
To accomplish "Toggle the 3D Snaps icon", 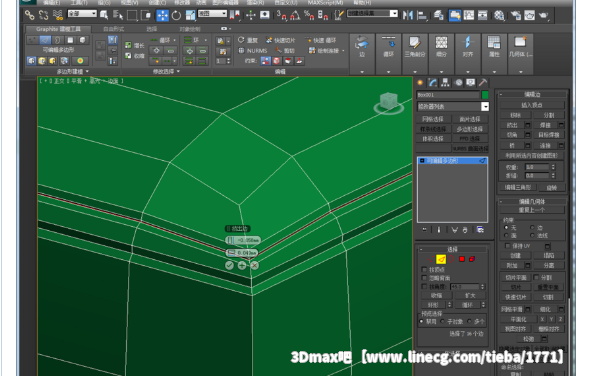I will point(282,15).
